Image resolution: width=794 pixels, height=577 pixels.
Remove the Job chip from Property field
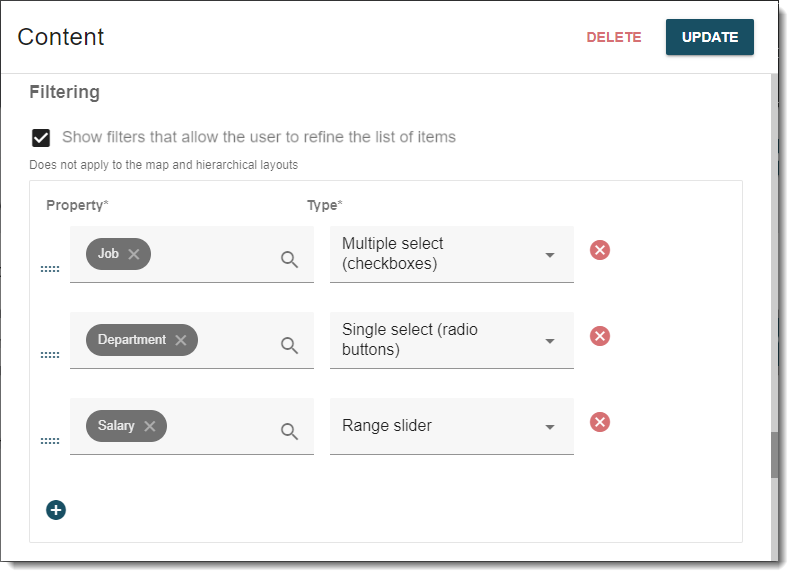(134, 256)
